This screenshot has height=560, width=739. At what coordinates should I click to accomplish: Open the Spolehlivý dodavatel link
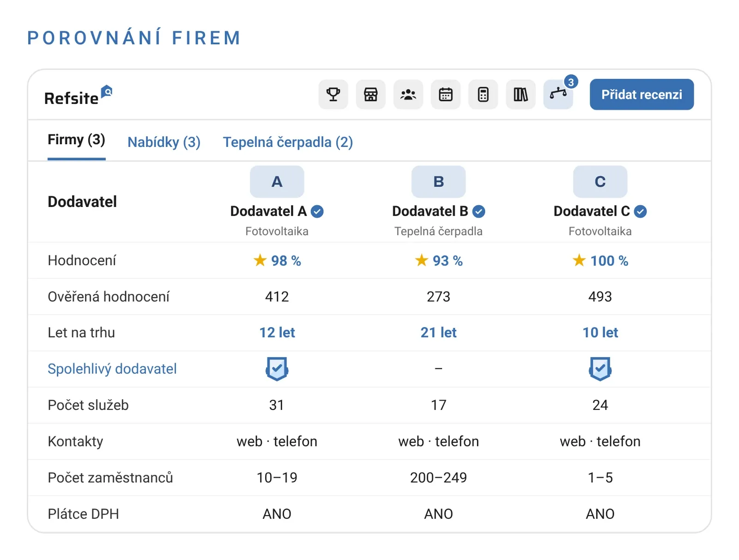click(x=112, y=369)
